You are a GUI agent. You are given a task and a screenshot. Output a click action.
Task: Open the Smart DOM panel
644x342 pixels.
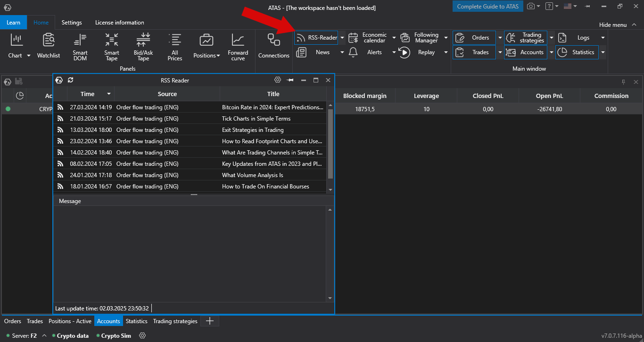pos(80,47)
